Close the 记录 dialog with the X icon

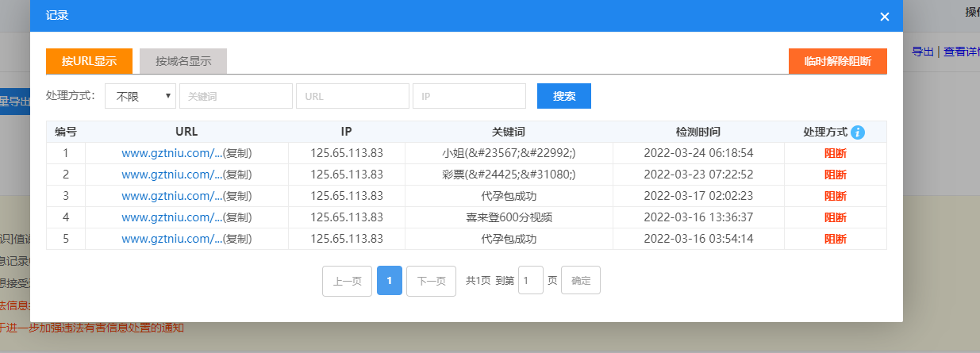[885, 17]
